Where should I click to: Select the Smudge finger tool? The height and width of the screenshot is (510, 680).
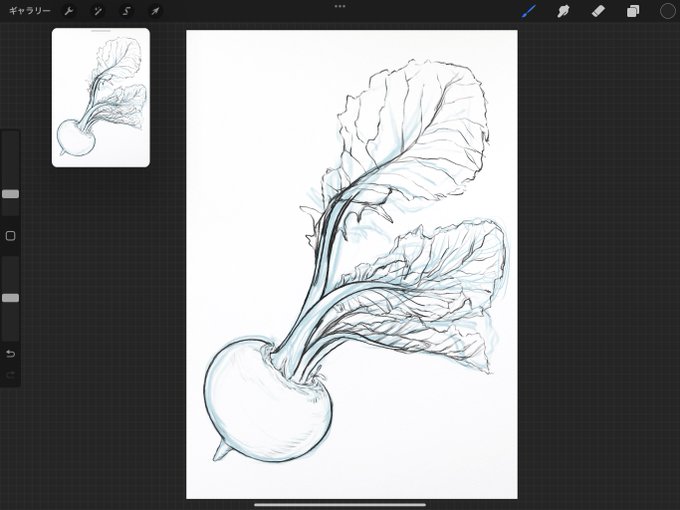coord(563,11)
